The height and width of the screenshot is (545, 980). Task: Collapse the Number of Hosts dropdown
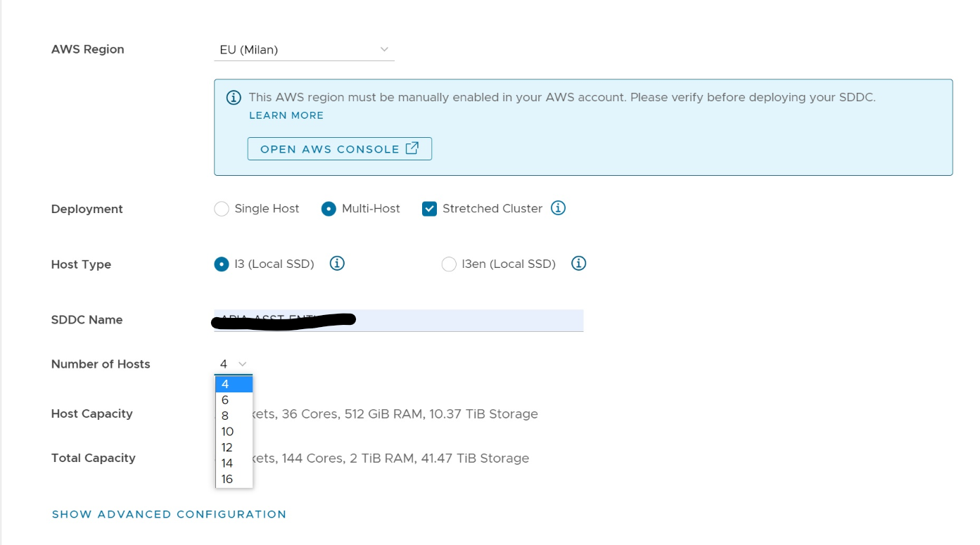coord(233,364)
